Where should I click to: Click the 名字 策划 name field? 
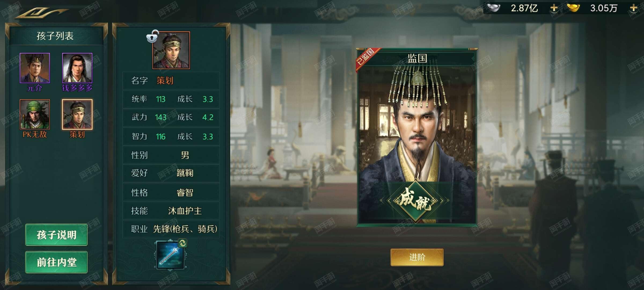pyautogui.click(x=171, y=81)
